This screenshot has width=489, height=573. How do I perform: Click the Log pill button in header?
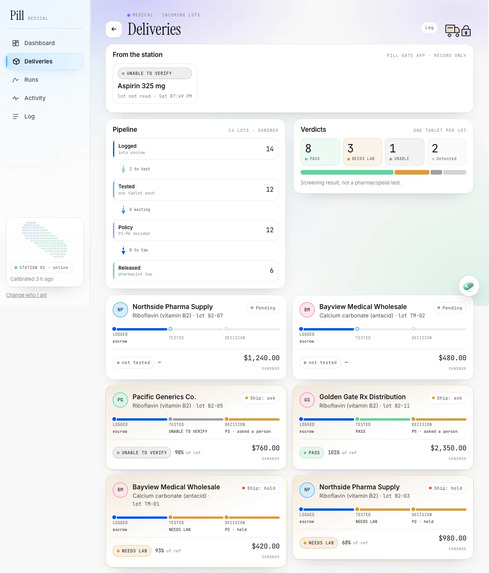429,28
